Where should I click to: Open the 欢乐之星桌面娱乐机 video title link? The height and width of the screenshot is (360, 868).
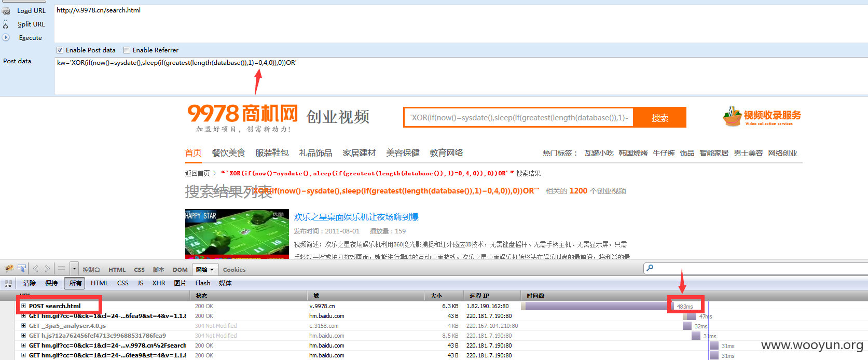356,217
